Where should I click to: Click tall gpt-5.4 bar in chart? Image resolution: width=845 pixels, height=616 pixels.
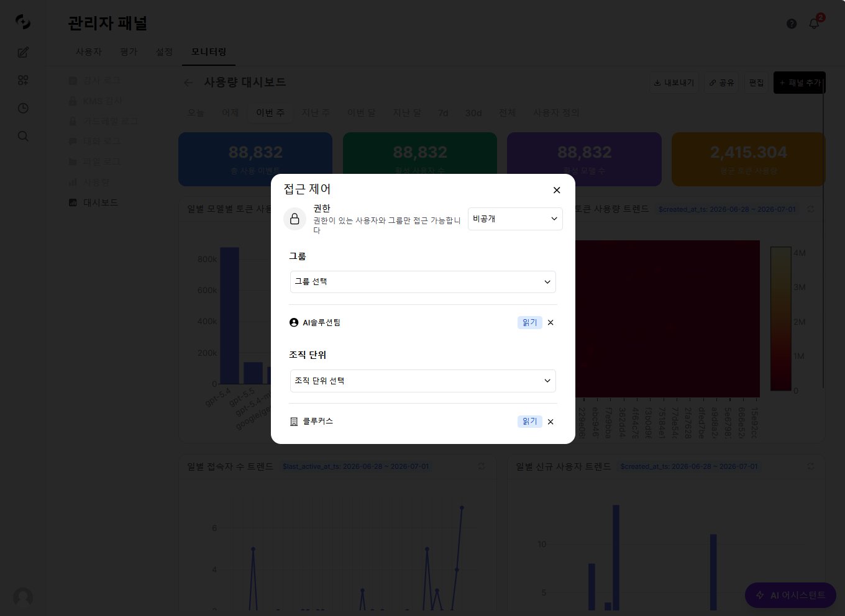point(229,315)
